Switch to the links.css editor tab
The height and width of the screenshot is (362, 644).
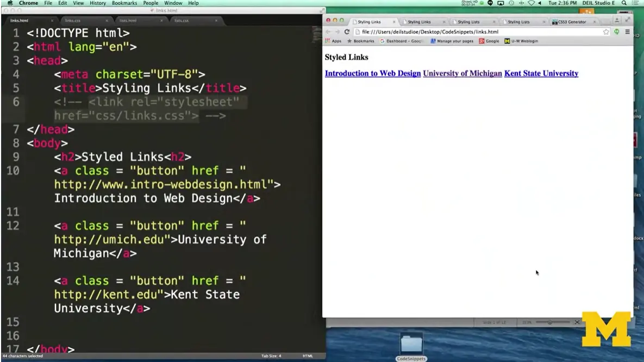[72, 21]
